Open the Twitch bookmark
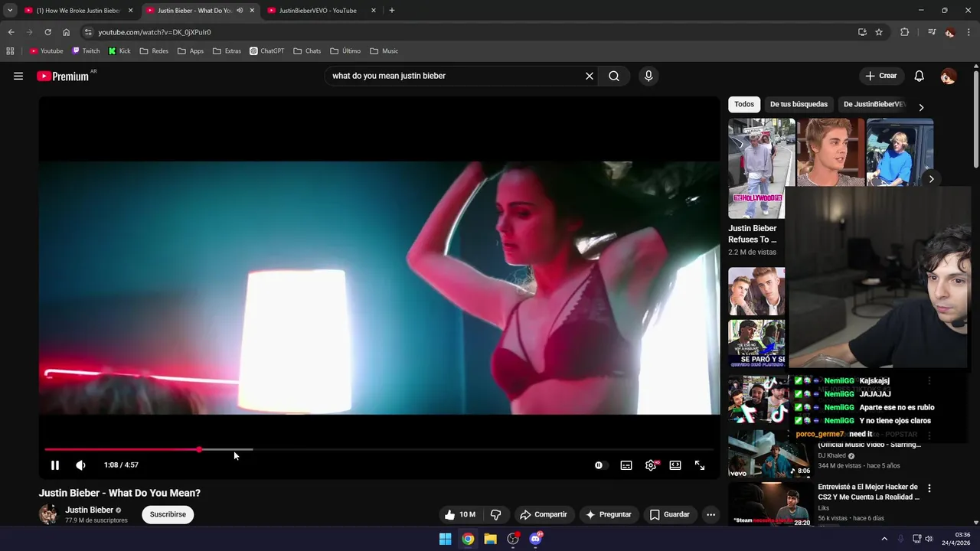 [x=86, y=51]
